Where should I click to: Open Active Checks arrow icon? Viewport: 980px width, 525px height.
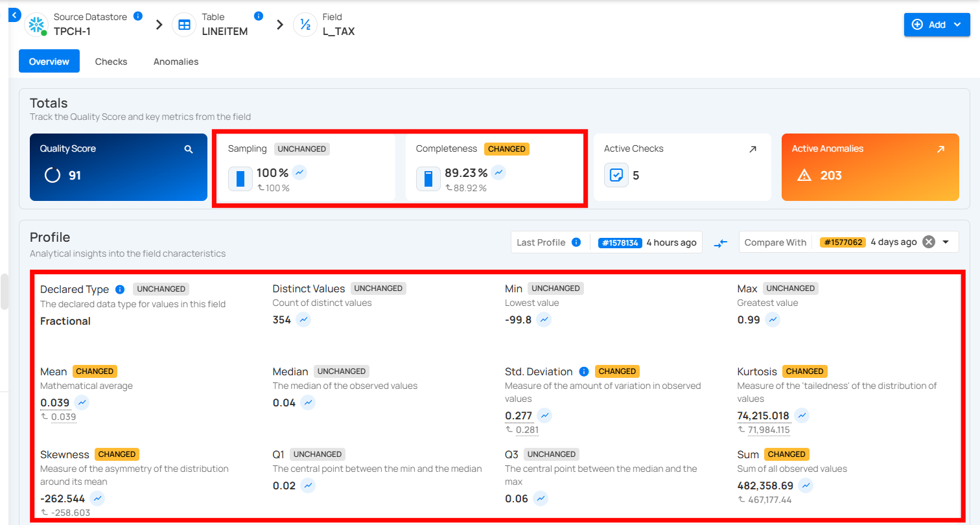point(752,149)
